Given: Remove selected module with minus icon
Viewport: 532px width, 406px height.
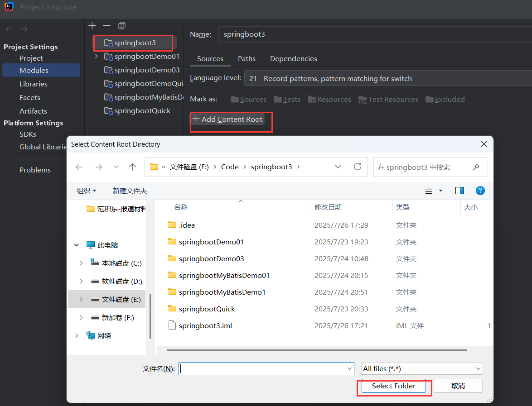Looking at the screenshot, I should click(106, 25).
